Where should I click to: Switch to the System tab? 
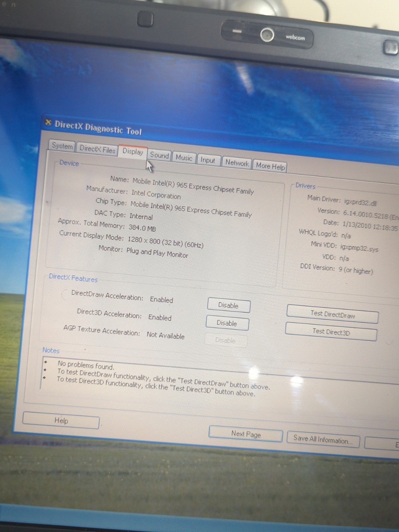tap(62, 146)
